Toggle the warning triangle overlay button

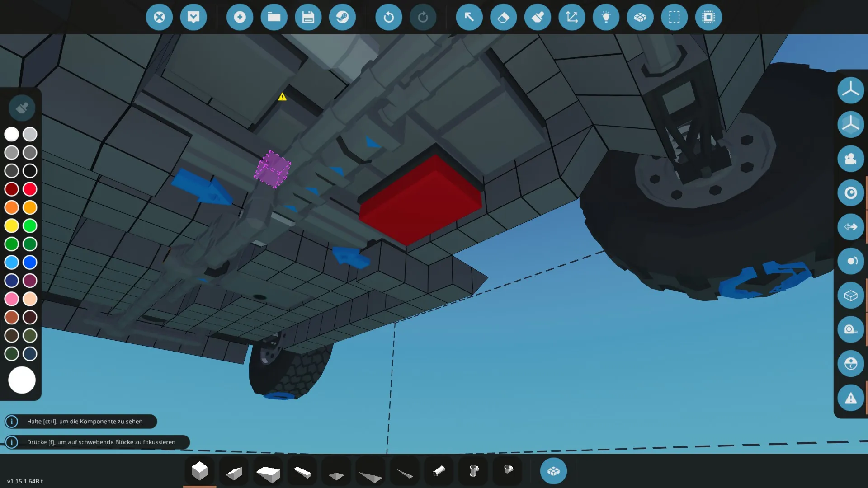pos(850,398)
